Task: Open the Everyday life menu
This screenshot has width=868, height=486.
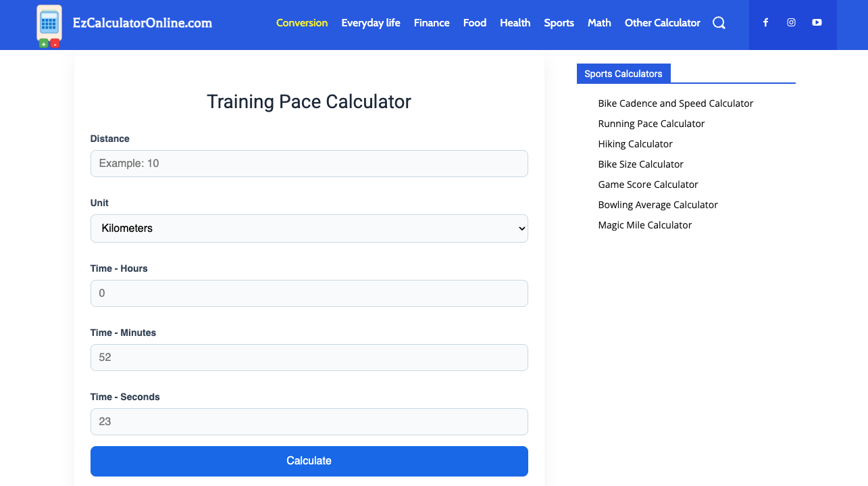Action: pos(371,22)
